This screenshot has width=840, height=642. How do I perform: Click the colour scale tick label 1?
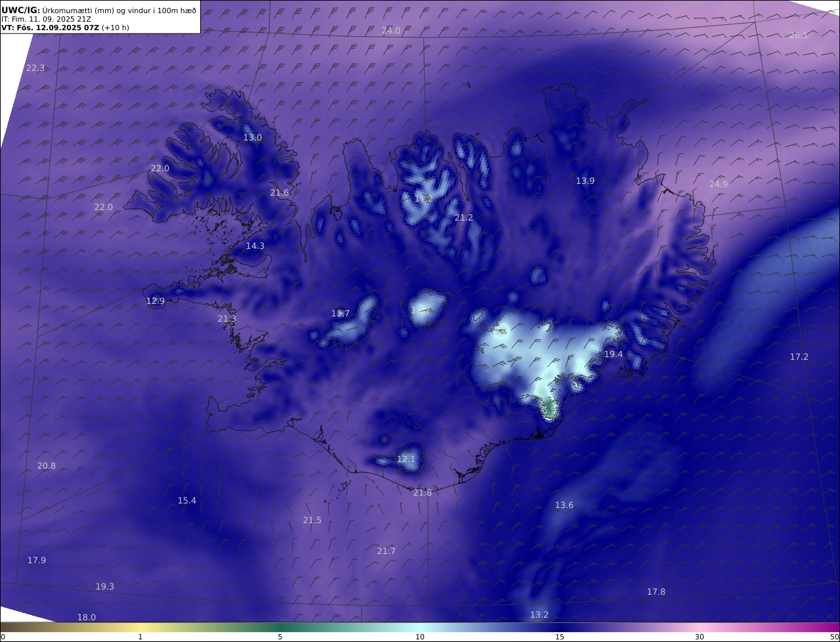pyautogui.click(x=140, y=637)
